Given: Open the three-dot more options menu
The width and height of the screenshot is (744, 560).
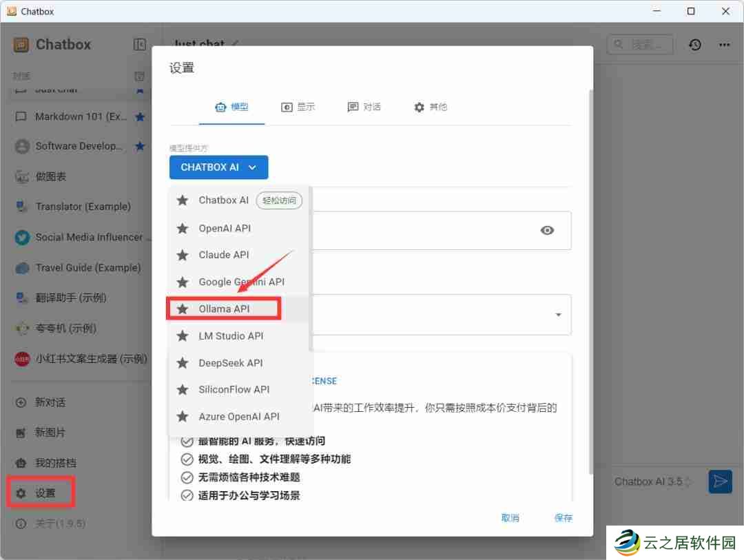Looking at the screenshot, I should coord(725,45).
